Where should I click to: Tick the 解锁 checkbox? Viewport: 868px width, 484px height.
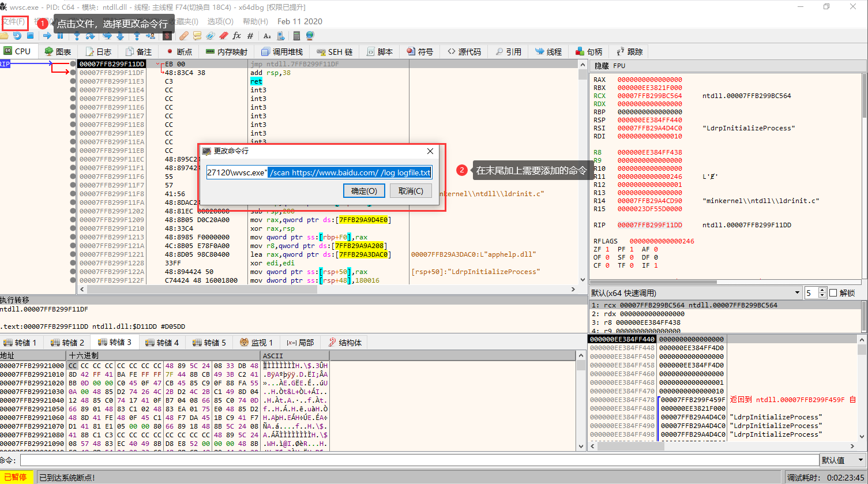833,293
